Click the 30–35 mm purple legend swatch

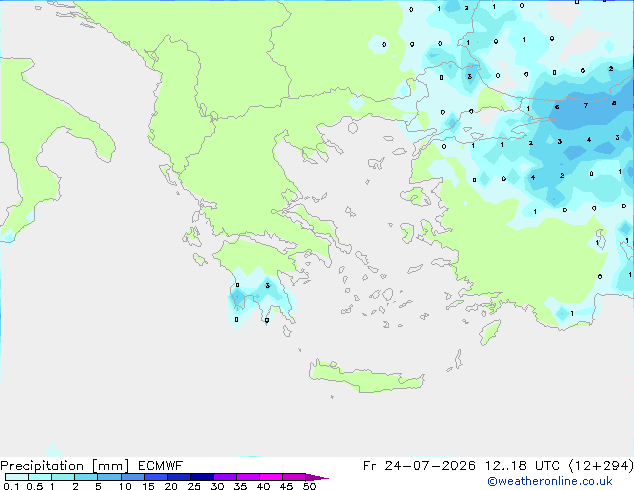225,477
